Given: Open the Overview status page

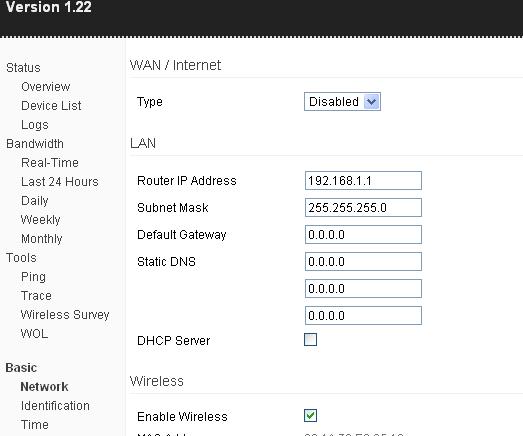Looking at the screenshot, I should point(46,87).
